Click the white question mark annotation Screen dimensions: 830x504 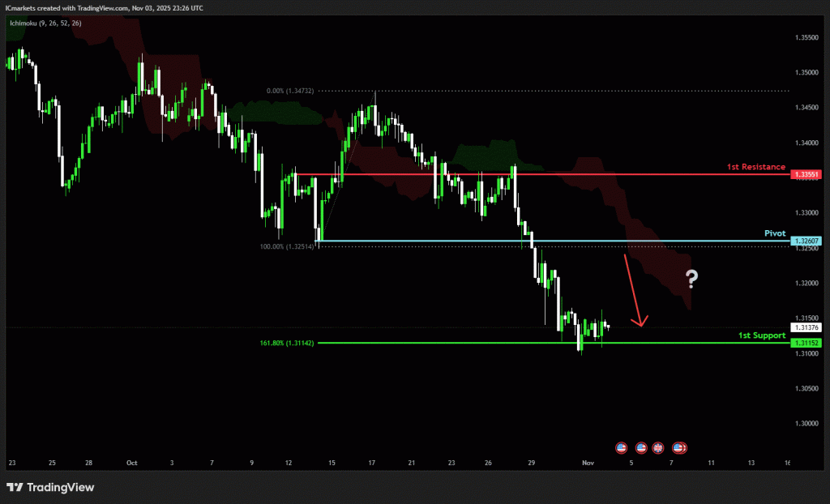pos(691,280)
